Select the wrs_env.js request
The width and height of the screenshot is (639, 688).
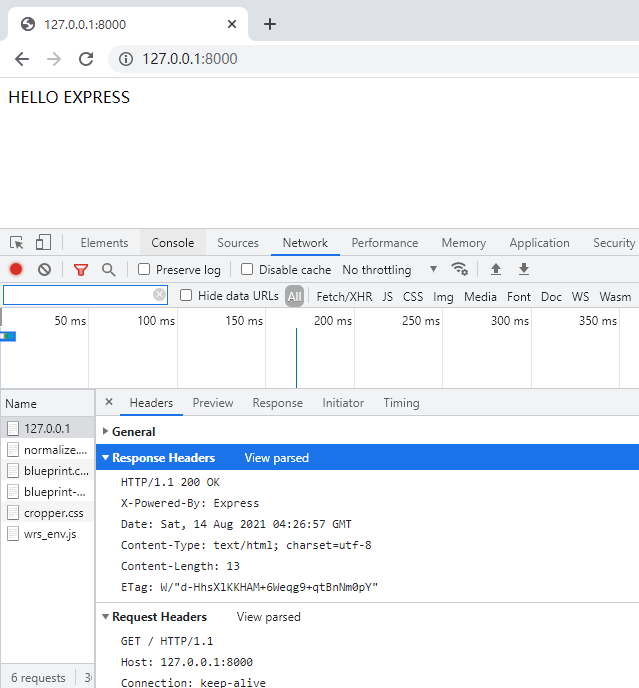(x=47, y=534)
